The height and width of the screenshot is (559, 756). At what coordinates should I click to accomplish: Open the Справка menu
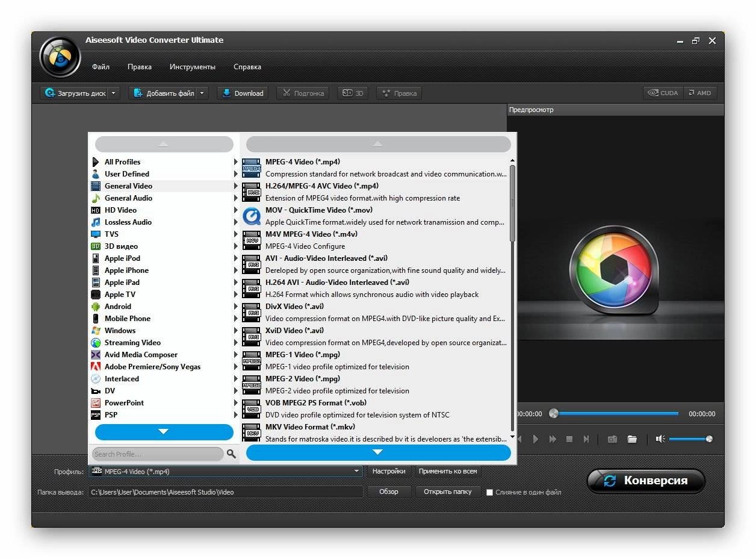point(247,67)
